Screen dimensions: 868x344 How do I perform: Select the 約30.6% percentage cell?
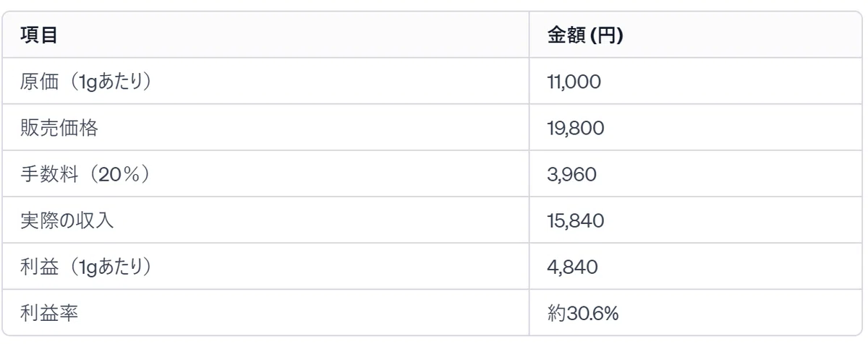tap(584, 313)
